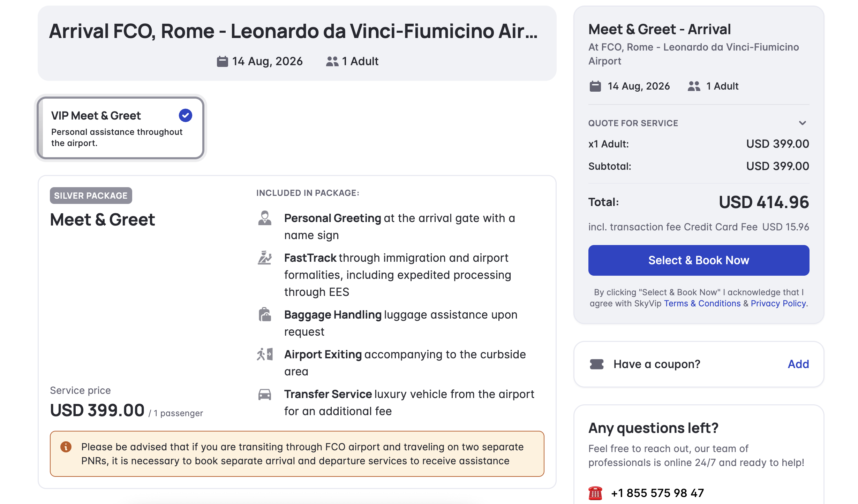Image resolution: width=858 pixels, height=504 pixels.
Task: Click the FastTrack escalator icon
Action: (x=265, y=258)
